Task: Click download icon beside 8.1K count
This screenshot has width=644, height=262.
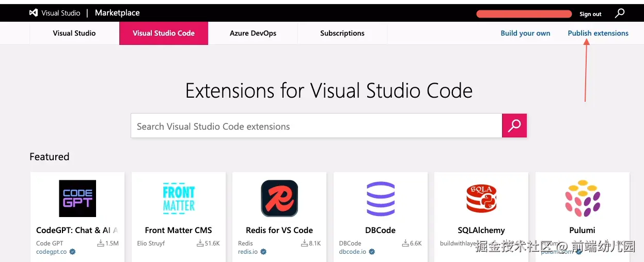Action: click(305, 243)
